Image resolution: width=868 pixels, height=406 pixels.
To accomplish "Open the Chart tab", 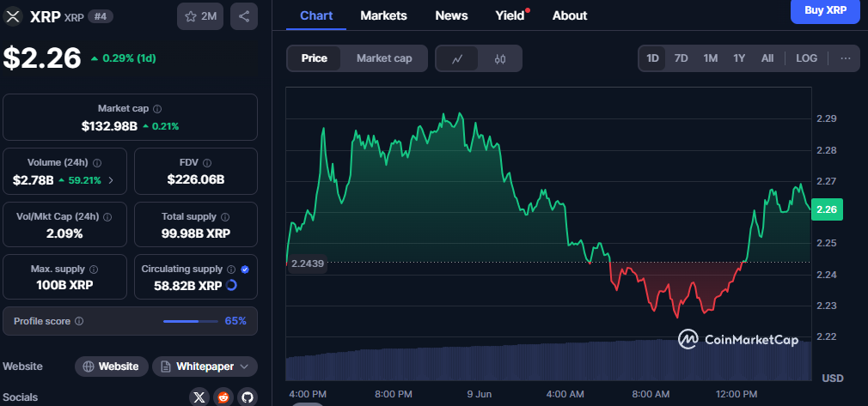I will pyautogui.click(x=315, y=15).
